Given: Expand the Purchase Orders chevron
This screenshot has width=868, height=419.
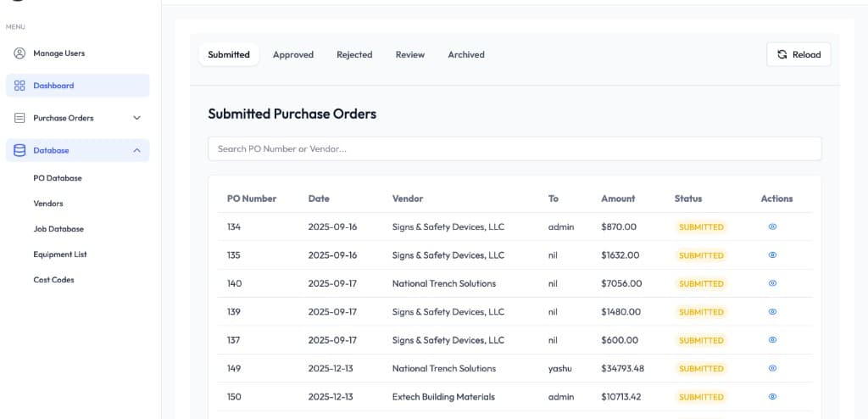Looking at the screenshot, I should tap(136, 118).
